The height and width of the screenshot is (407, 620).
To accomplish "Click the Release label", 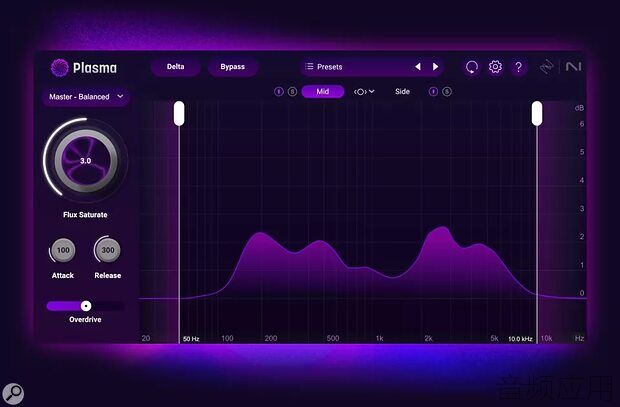I will click(108, 275).
